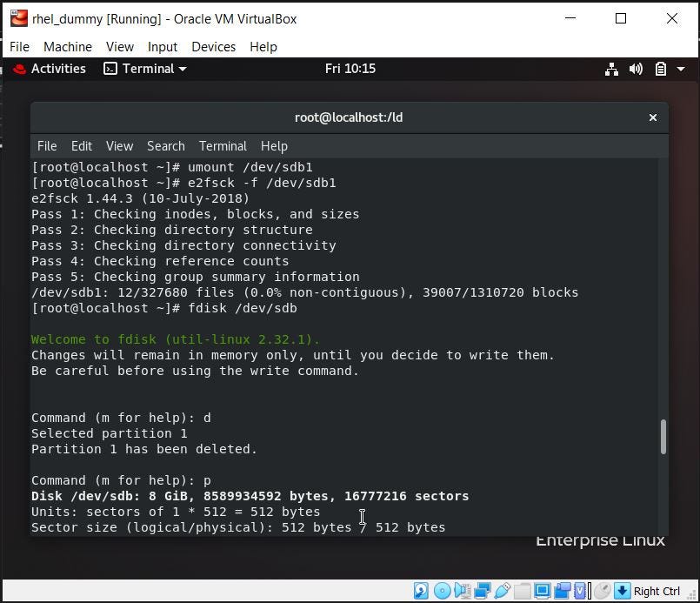Click the root@localhost:/ld title bar
The image size is (700, 603).
click(349, 117)
